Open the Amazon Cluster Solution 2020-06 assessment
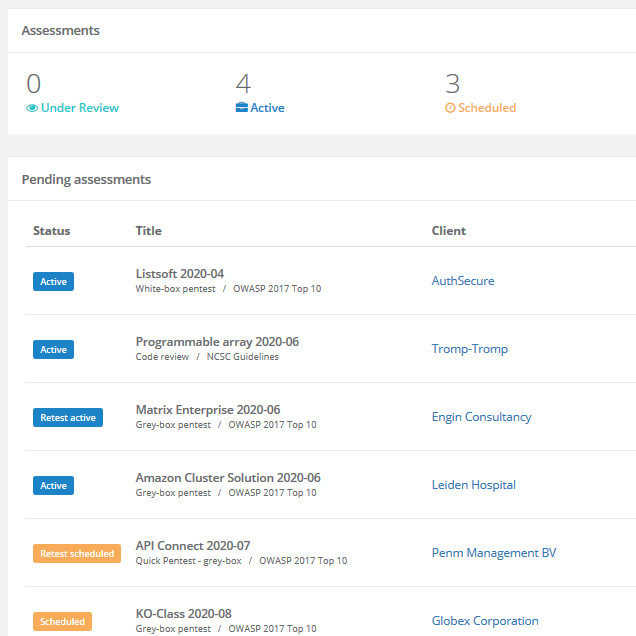This screenshot has height=636, width=636. coord(228,478)
